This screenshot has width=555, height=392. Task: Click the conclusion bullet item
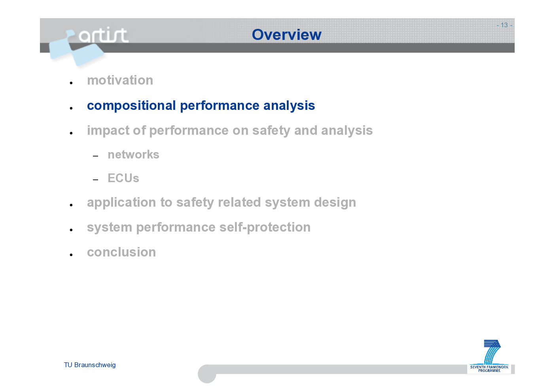(121, 252)
